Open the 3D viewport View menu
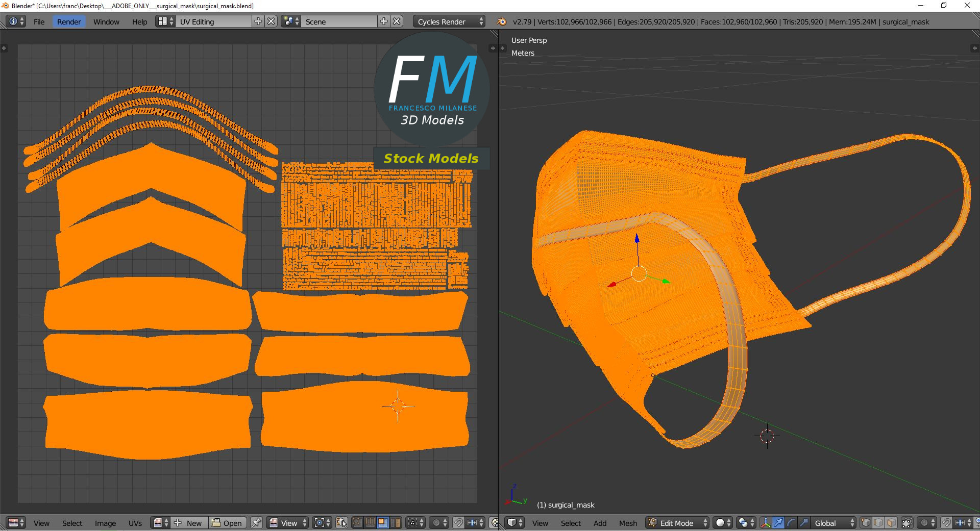The image size is (980, 531). (540, 523)
